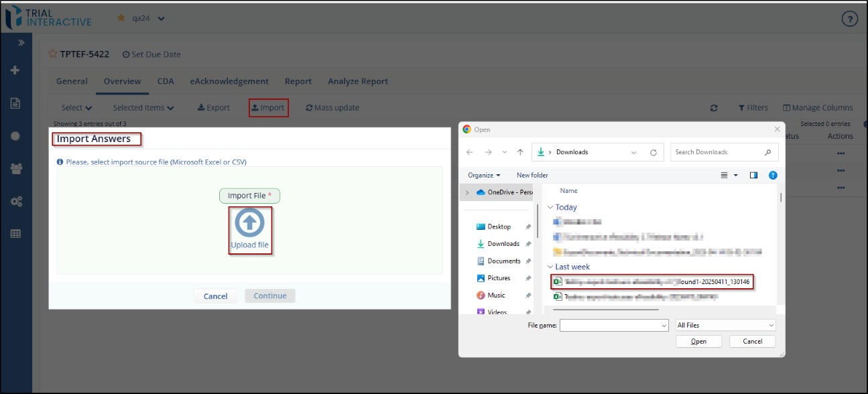Open the users group icon in sidebar
This screenshot has width=868, height=394.
(15, 168)
